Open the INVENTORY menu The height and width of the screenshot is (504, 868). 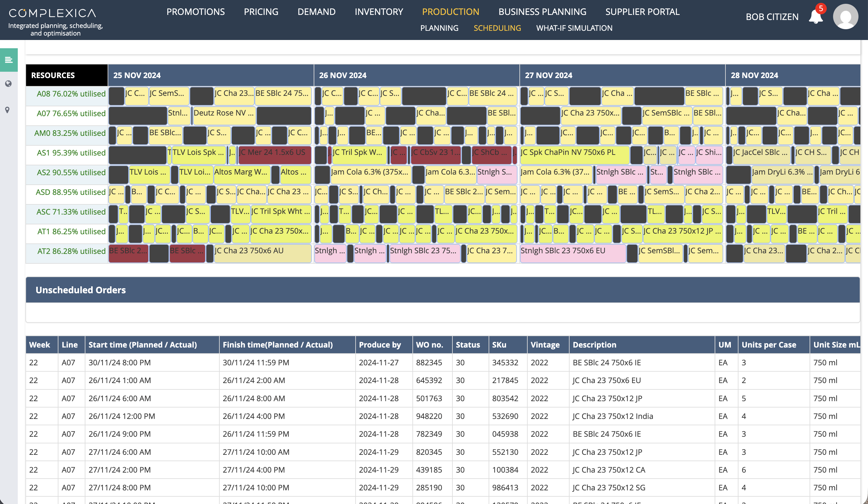pyautogui.click(x=379, y=12)
